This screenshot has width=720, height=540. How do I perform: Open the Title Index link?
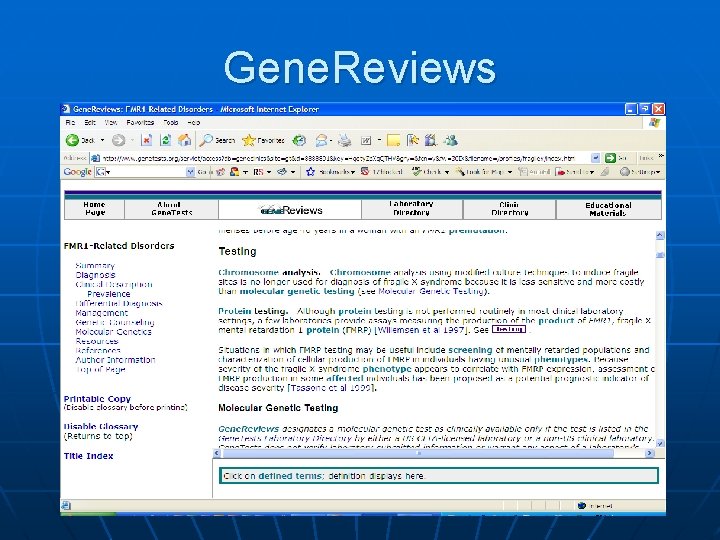tap(89, 456)
